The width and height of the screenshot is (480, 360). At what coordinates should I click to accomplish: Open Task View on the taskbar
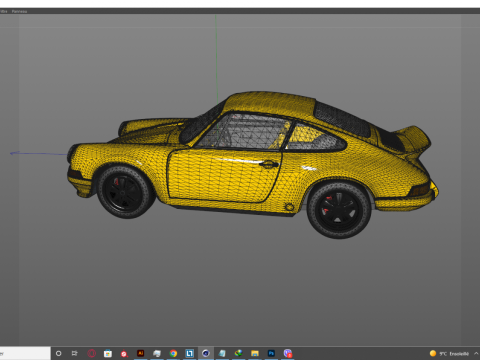point(75,353)
